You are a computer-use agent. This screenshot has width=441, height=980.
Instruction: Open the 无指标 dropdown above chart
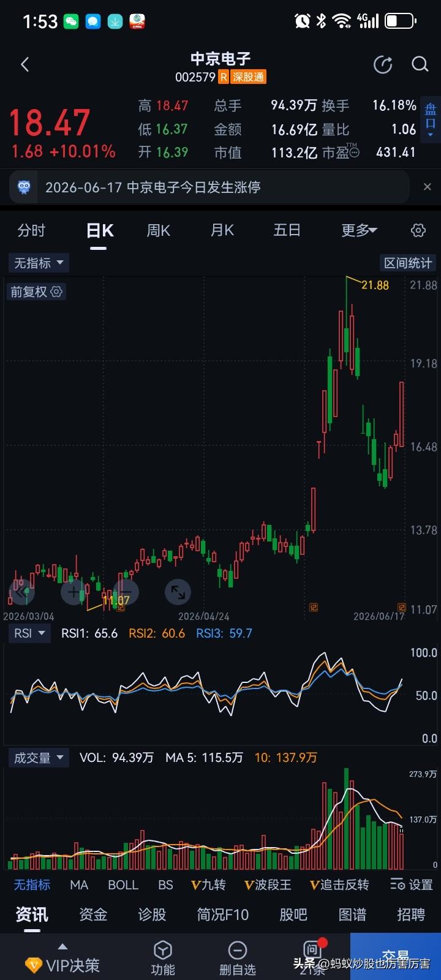tap(39, 263)
